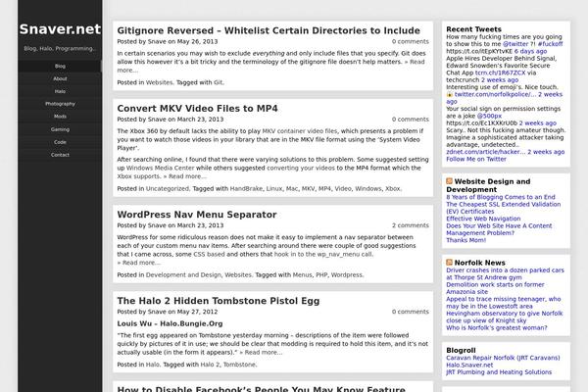
Task: Open the Uncategorized category link
Action: point(168,189)
